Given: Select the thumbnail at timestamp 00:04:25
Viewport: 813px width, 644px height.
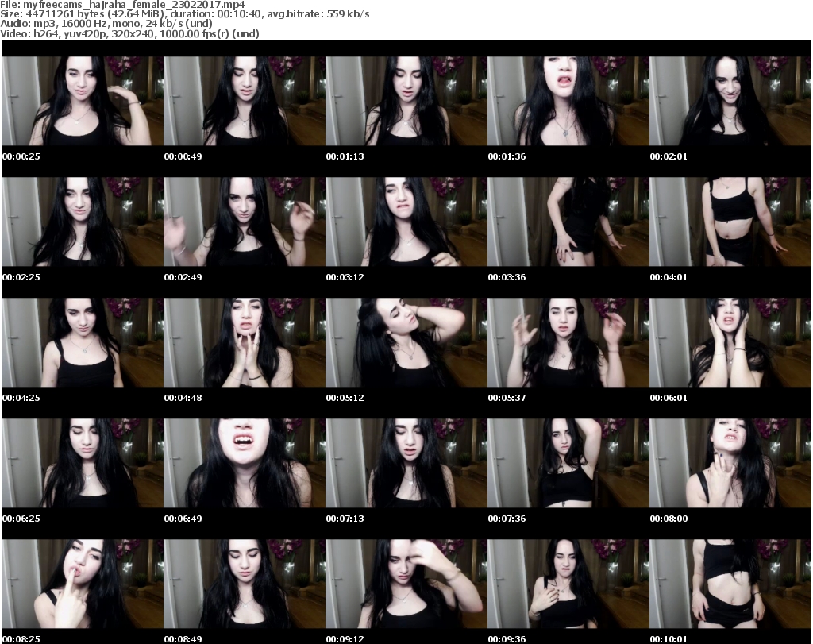Looking at the screenshot, I should [82, 342].
